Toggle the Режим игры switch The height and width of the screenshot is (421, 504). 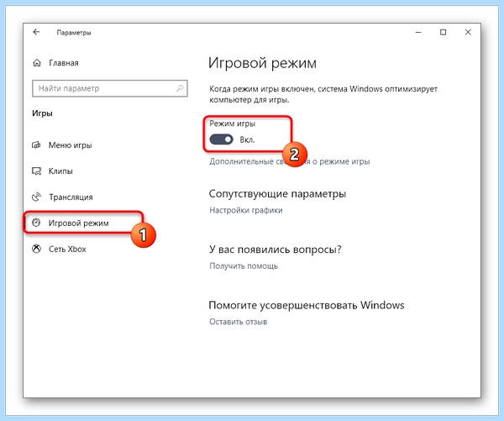coord(221,139)
